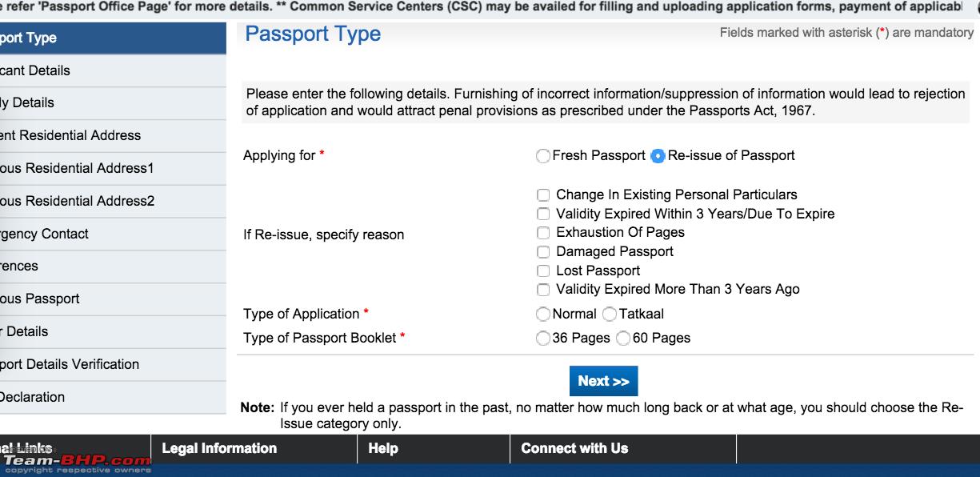Choose Normal application type

coord(543,315)
